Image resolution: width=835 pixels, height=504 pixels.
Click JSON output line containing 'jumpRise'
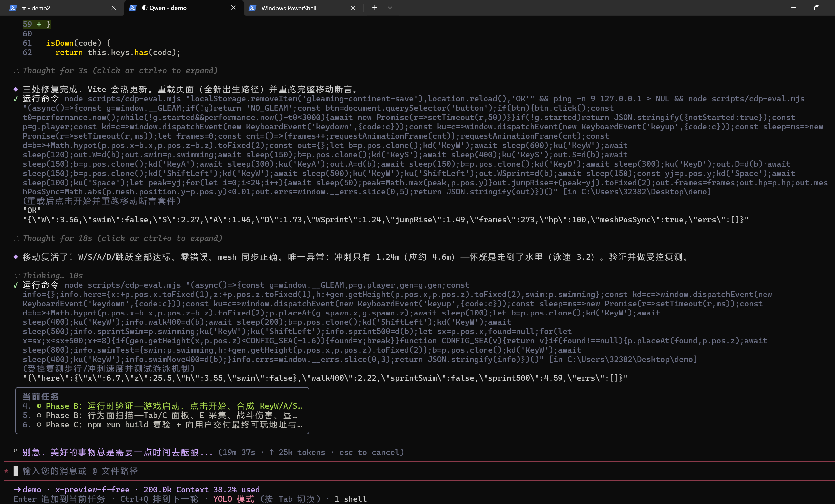(x=385, y=220)
